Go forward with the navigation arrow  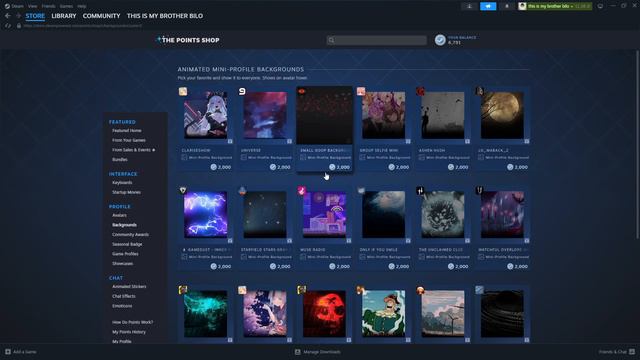pyautogui.click(x=18, y=16)
